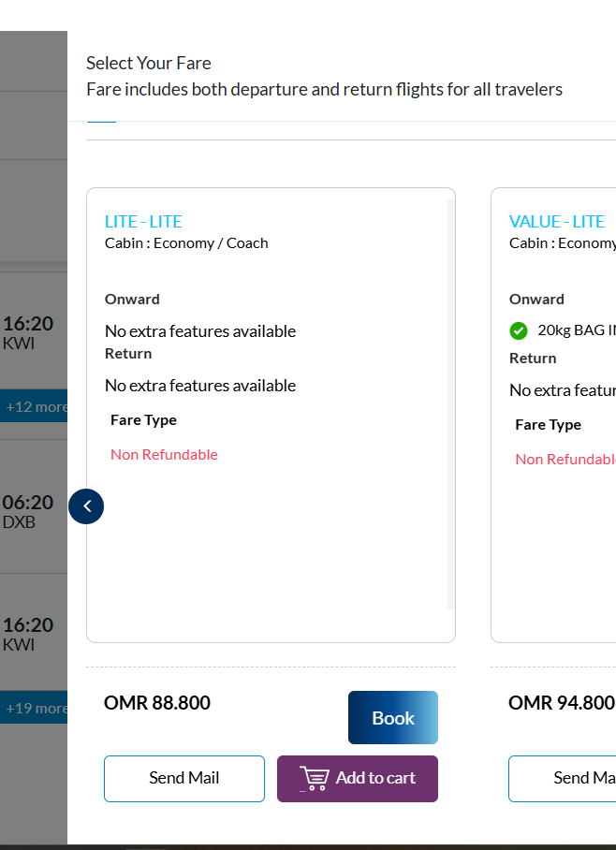Screen dimensions: 616x850
Task: Expand the +19 more options
Action: coord(36,708)
